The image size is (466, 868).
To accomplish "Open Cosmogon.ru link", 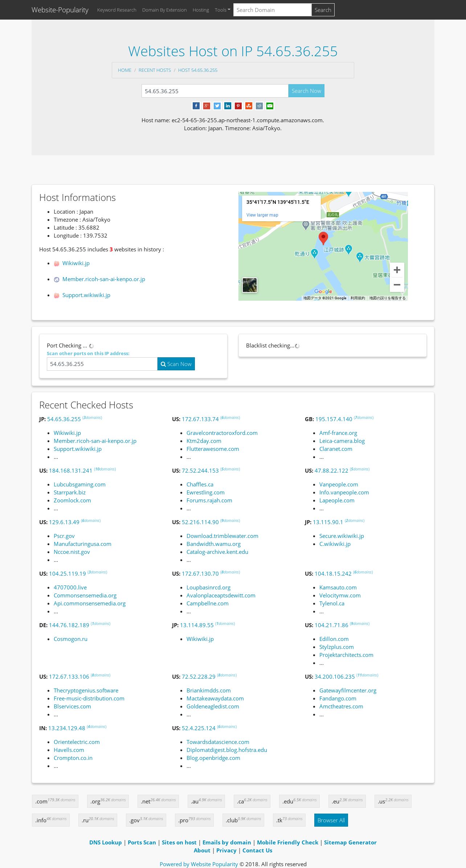I will (70, 639).
